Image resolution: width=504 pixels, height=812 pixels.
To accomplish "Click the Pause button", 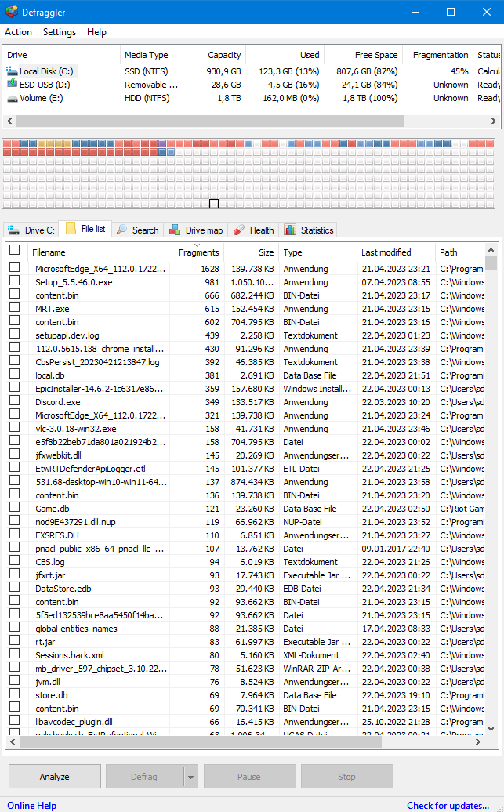I will tap(250, 776).
